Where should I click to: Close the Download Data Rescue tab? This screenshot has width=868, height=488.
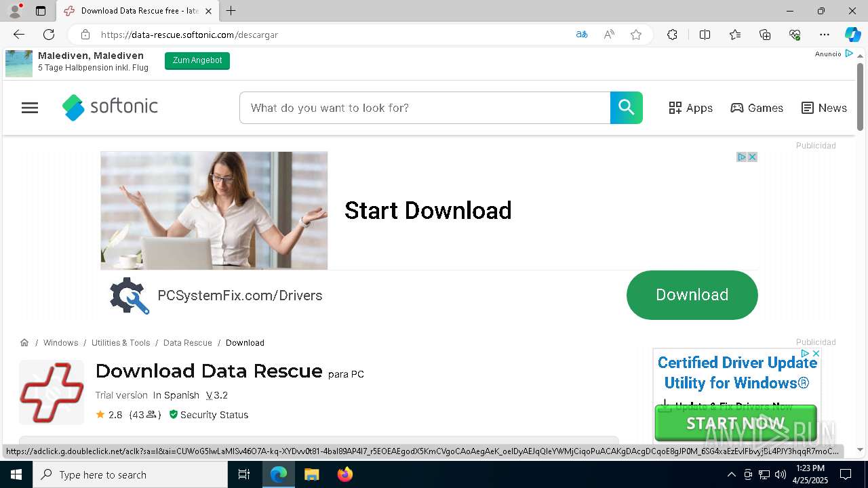208,11
